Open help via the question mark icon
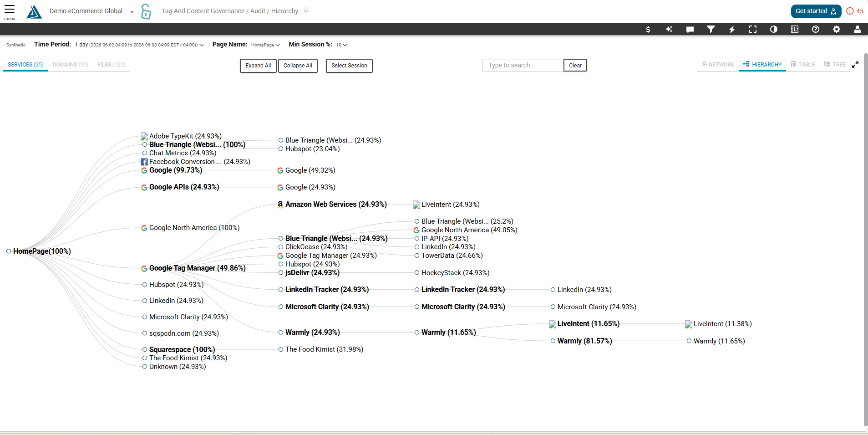This screenshot has width=868, height=435. [816, 29]
